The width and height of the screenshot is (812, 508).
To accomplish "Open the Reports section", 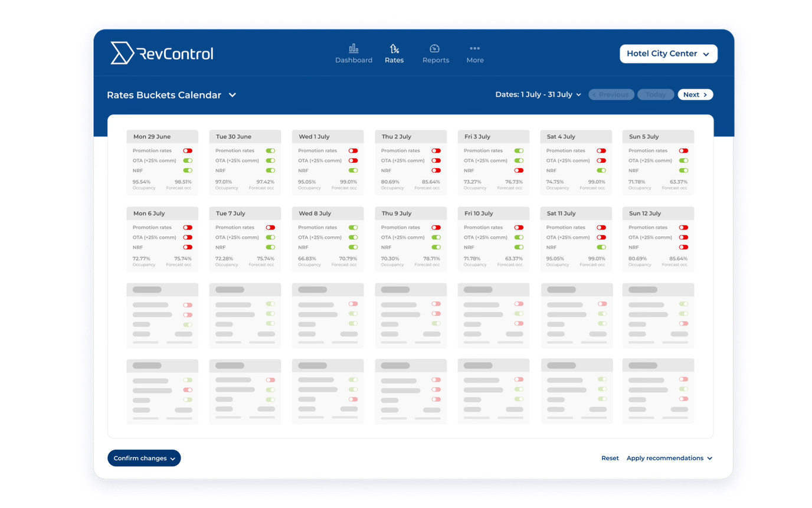I will [x=436, y=54].
